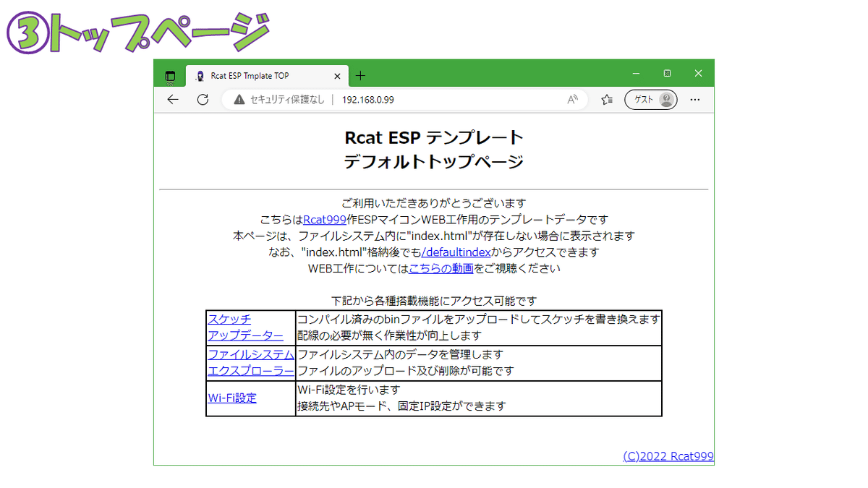
Task: Click the こちらの動画 video link
Action: coord(441,267)
